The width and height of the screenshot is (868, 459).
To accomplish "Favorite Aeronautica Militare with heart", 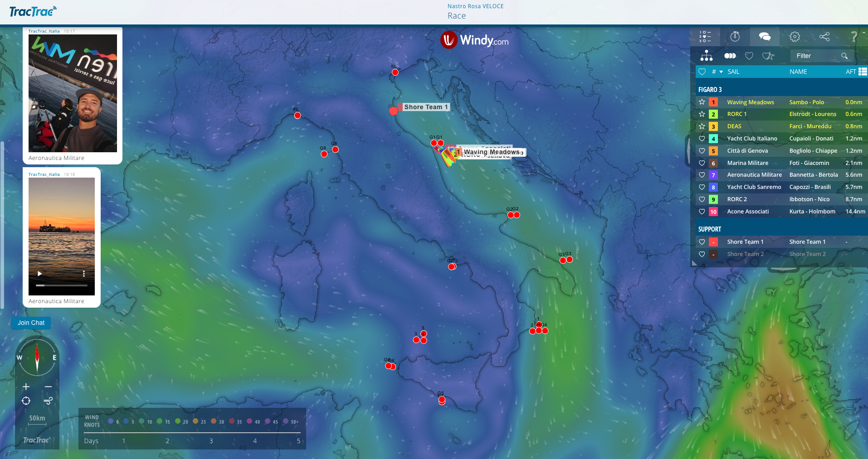I will pos(702,175).
